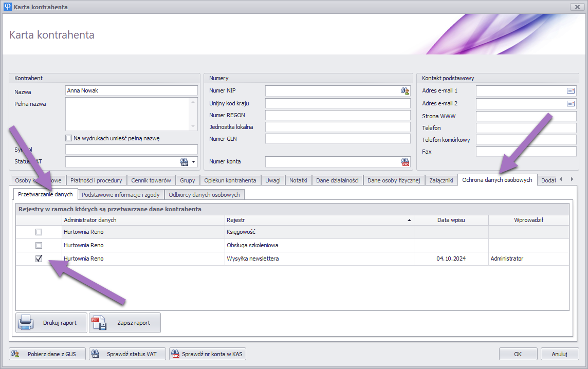Click the card icon in Adres e-mail 1
588x369 pixels.
(571, 91)
